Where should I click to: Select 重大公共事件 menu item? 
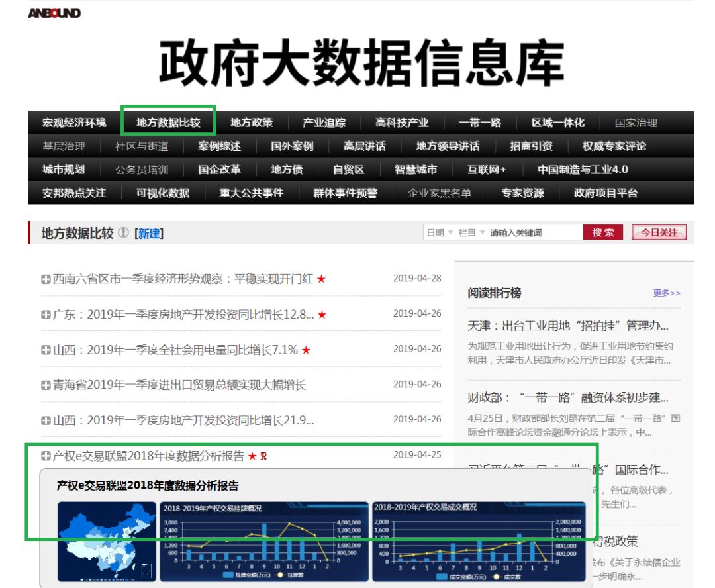(x=252, y=193)
